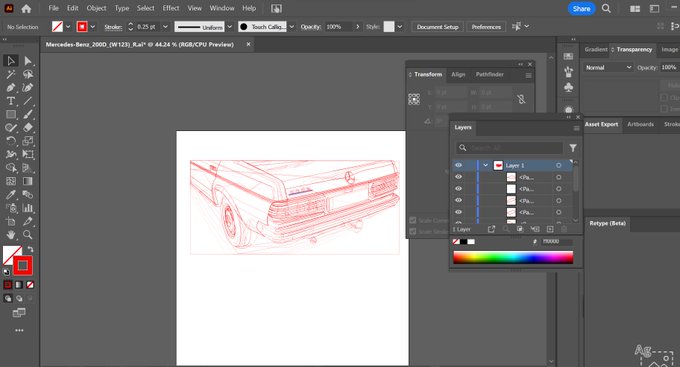The height and width of the screenshot is (367, 680).
Task: Open the Symbols panel club icon
Action: [x=569, y=87]
